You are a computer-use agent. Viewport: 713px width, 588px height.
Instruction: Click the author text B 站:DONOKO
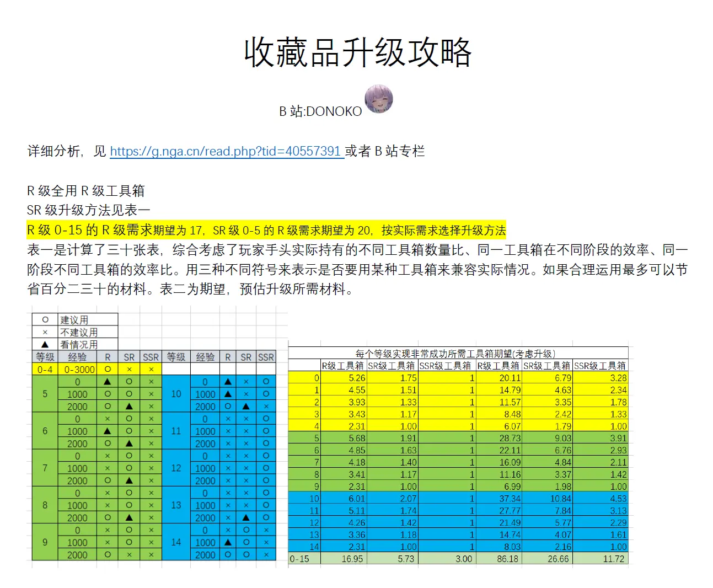pos(320,111)
